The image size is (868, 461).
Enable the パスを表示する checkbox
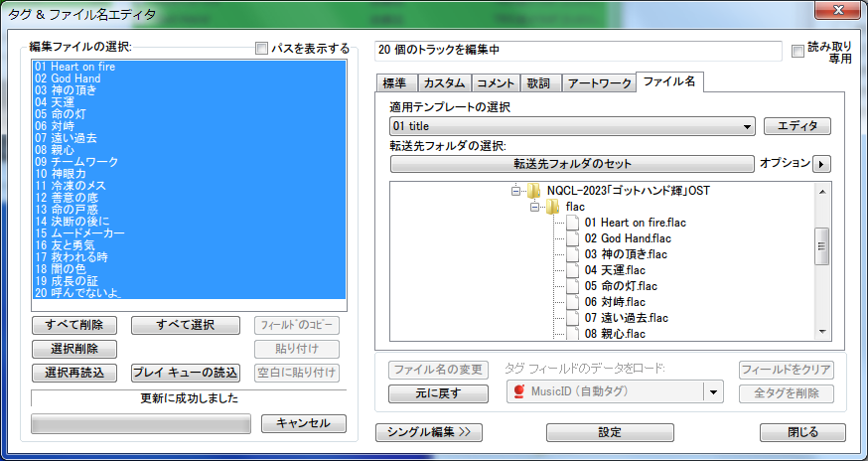pyautogui.click(x=261, y=49)
